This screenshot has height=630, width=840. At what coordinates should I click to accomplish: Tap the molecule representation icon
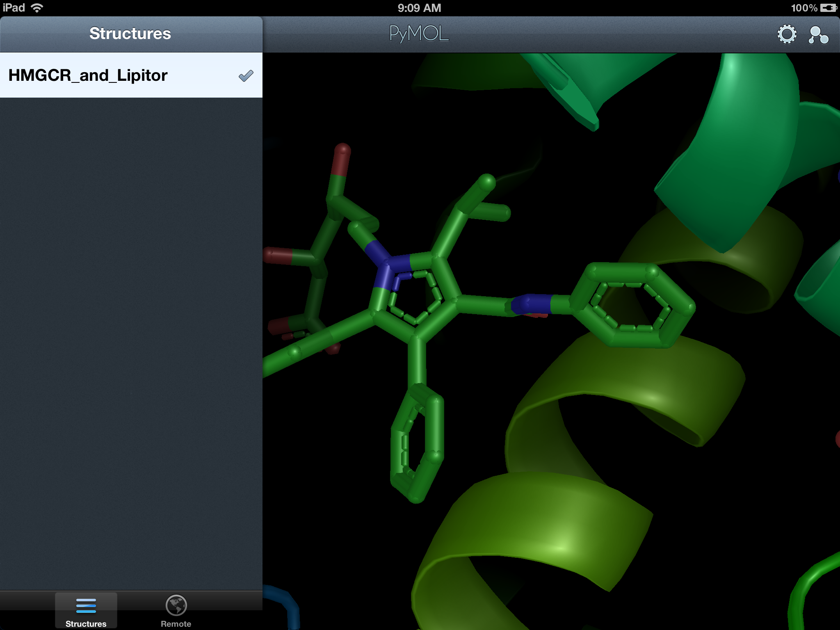pyautogui.click(x=818, y=35)
